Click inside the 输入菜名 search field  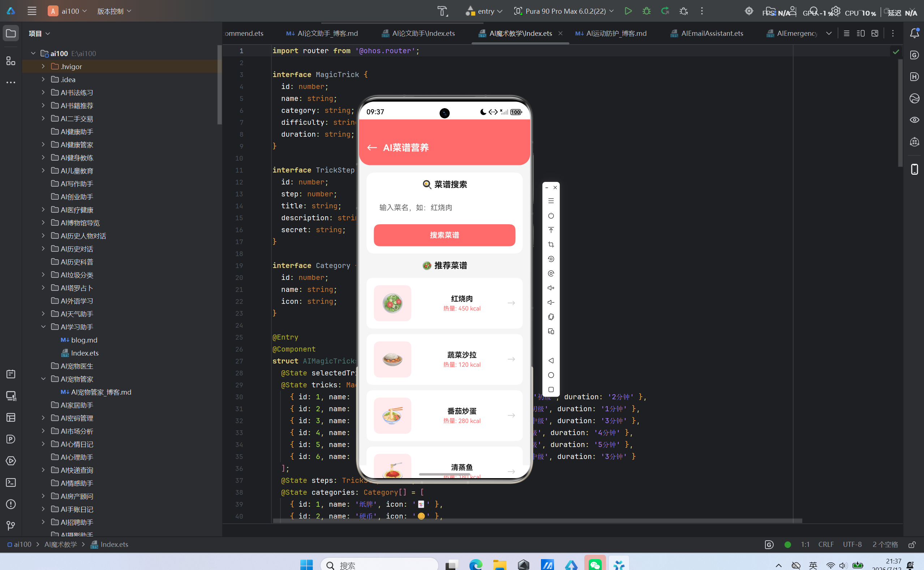click(444, 207)
